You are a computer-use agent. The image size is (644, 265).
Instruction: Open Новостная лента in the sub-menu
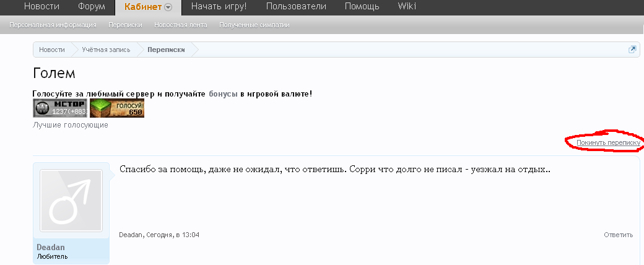pos(181,25)
